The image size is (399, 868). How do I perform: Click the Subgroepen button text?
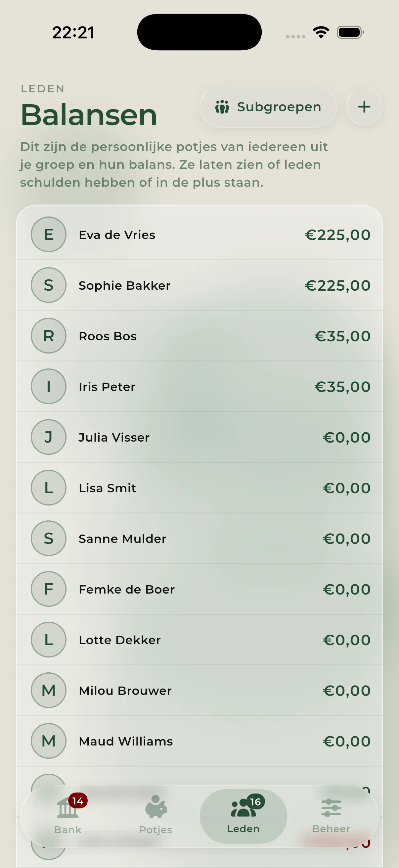(x=279, y=107)
